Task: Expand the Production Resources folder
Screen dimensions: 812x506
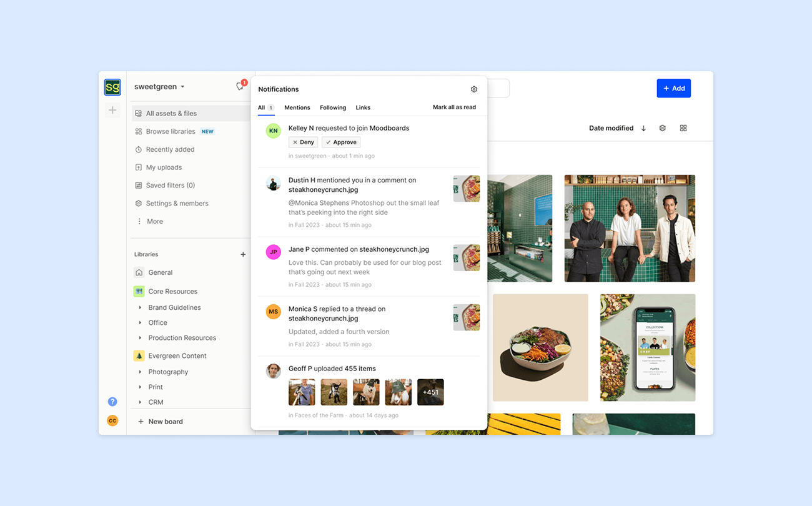Action: (x=140, y=338)
